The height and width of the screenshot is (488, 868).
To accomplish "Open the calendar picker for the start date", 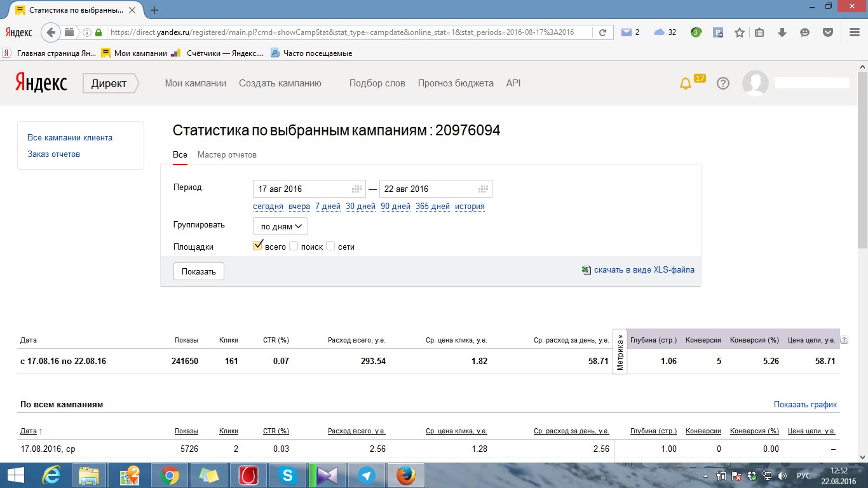I will 357,189.
